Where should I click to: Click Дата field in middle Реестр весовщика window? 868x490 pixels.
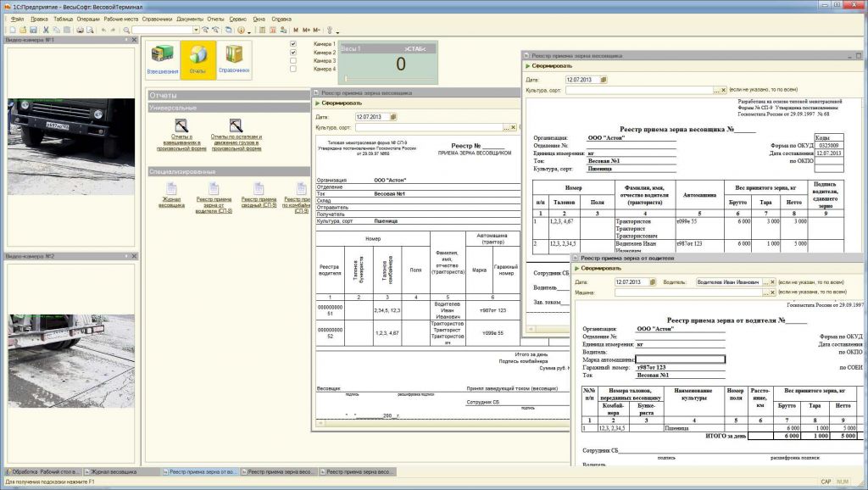click(372, 117)
